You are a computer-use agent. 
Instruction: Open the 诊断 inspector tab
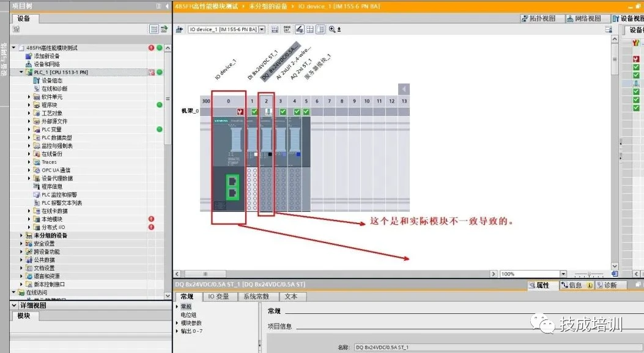point(610,285)
